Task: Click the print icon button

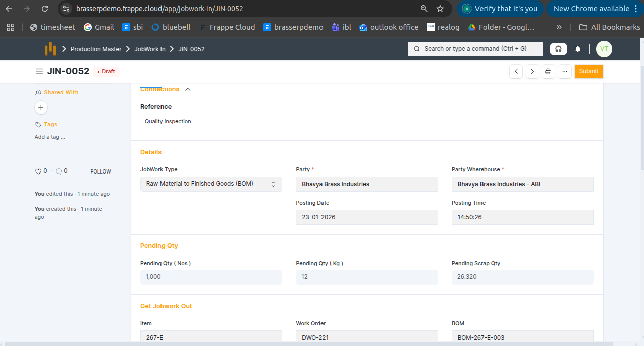Action: click(x=548, y=72)
